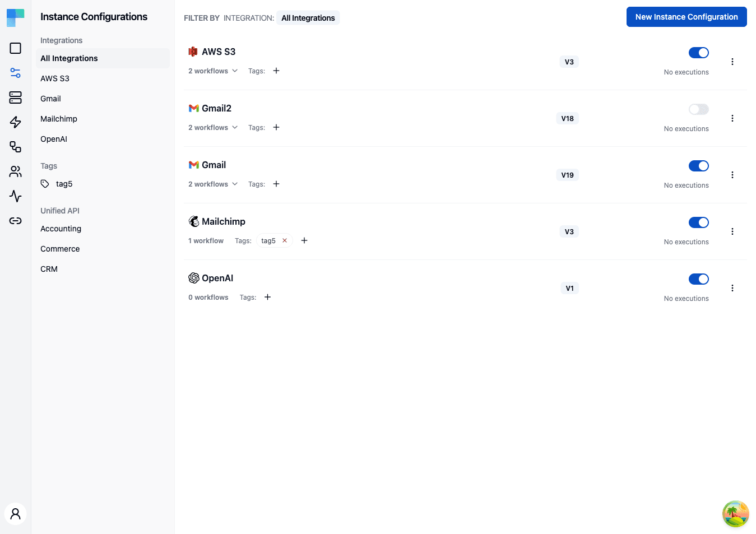Add a tag to AWS S3 row
756x534 pixels.
tap(276, 71)
